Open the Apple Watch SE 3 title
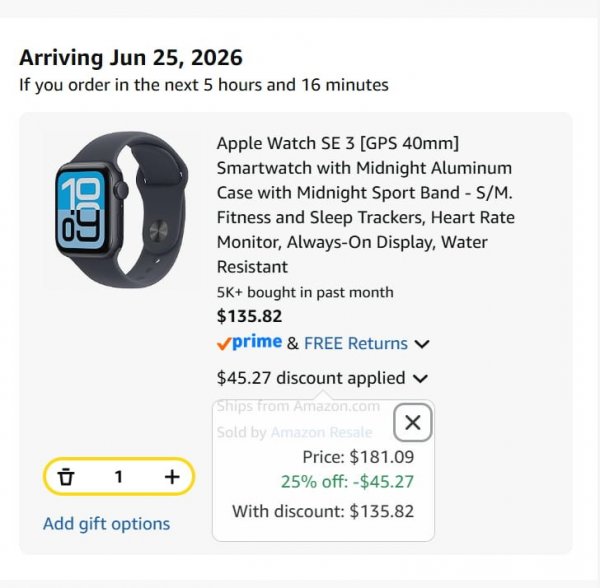Screen dimensions: 600x588 click(366, 205)
